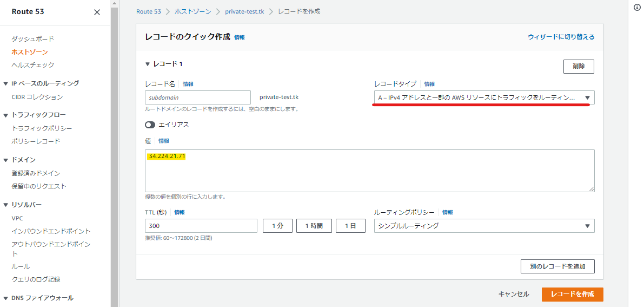This screenshot has width=644, height=307.
Task: Open 情報 link next to レコードタイプ
Action: pyautogui.click(x=429, y=84)
